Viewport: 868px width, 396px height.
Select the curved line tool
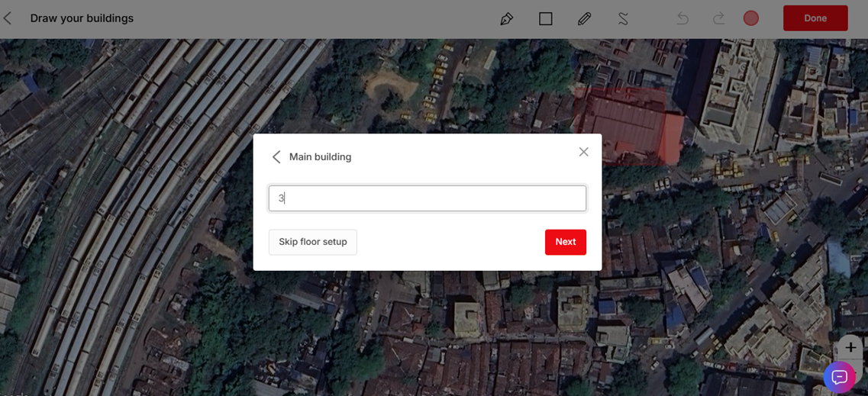623,19
